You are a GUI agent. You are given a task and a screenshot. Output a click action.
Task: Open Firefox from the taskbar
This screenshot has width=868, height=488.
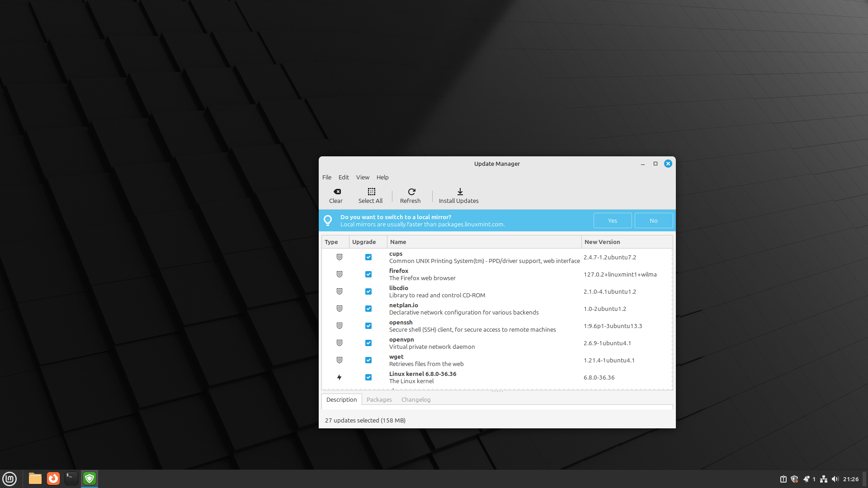(53, 479)
